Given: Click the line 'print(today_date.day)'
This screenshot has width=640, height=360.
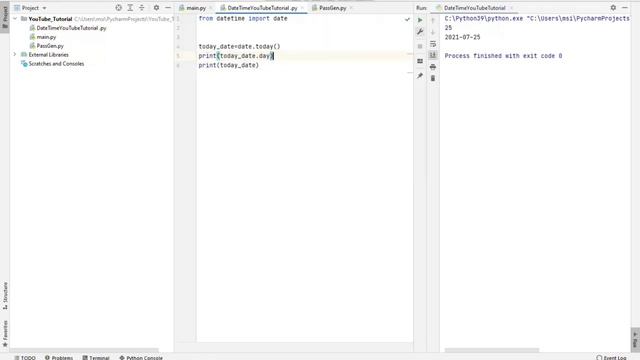Looking at the screenshot, I should tap(236, 56).
